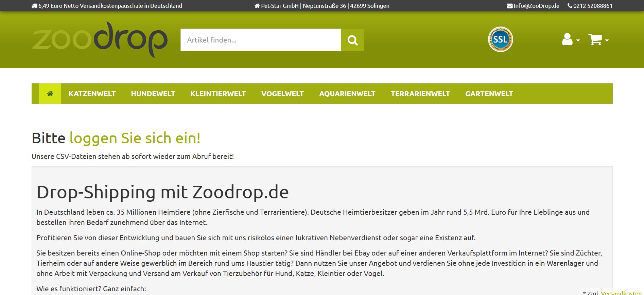
Task: Open the HUNDEWELT category
Action: [153, 94]
